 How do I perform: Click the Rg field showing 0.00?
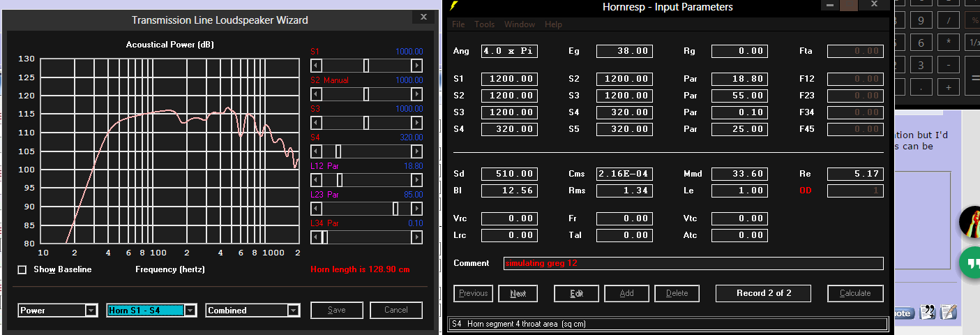point(740,51)
